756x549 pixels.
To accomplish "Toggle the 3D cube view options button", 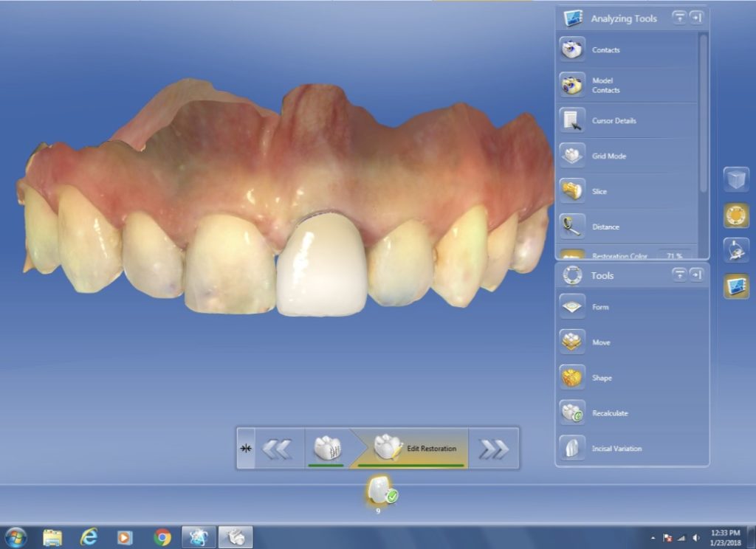I will [736, 179].
